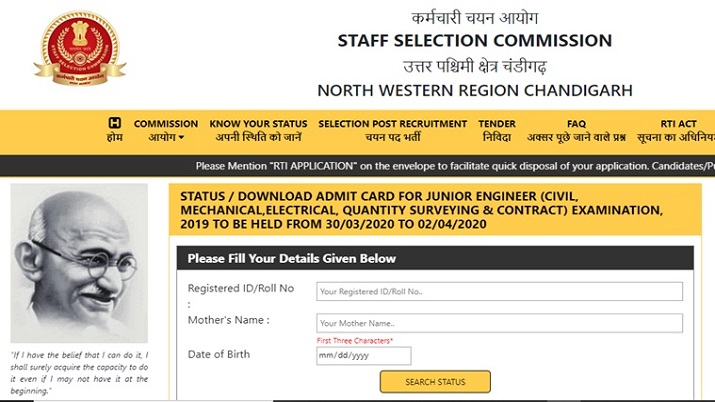Click the Hindi होम label under Home icon
Image resolution: width=715 pixels, height=402 pixels.
point(114,137)
